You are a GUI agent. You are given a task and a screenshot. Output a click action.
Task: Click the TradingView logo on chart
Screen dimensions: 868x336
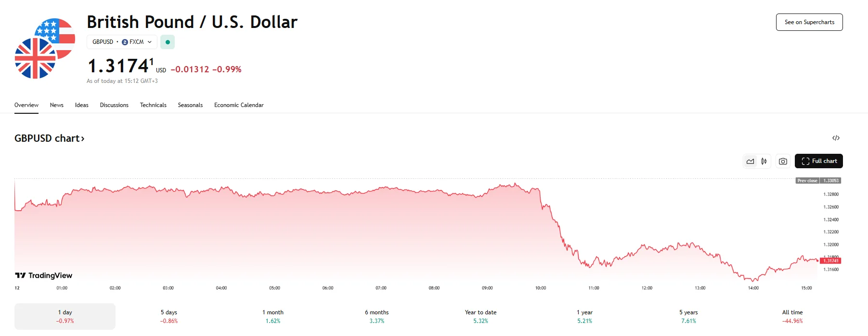[x=44, y=275]
